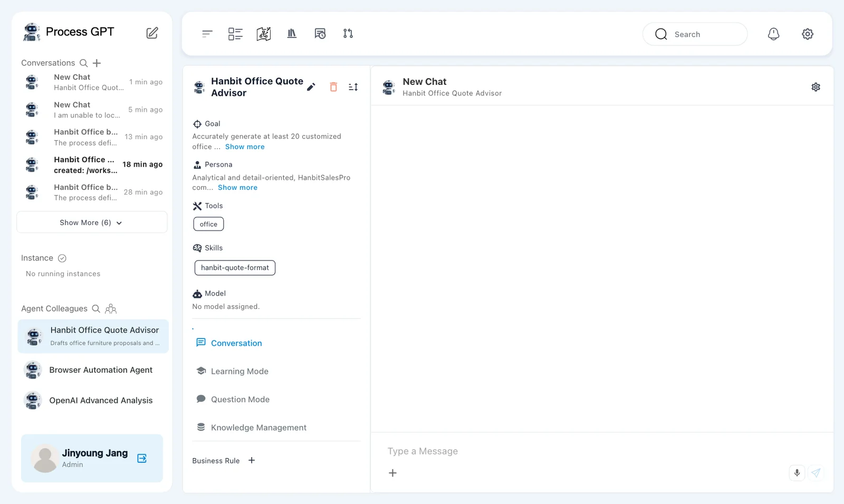Viewport: 844px width, 504px height.
Task: Click the microphone voice input icon
Action: coord(797,473)
